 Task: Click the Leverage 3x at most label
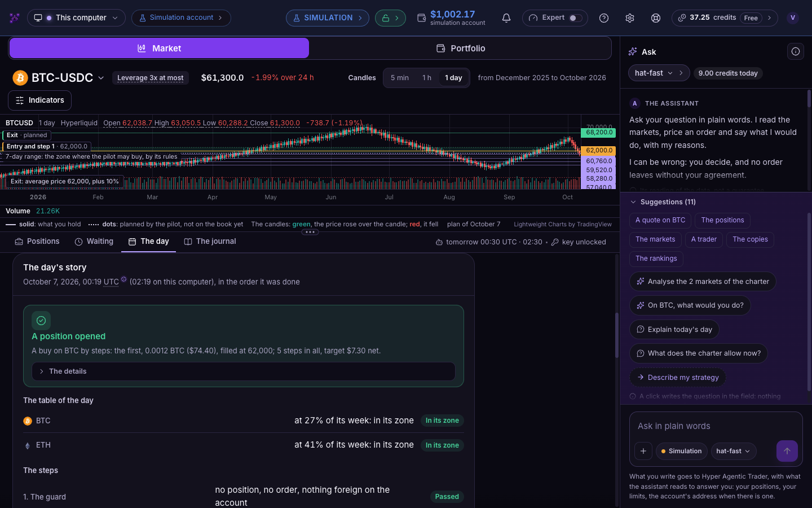(x=151, y=78)
